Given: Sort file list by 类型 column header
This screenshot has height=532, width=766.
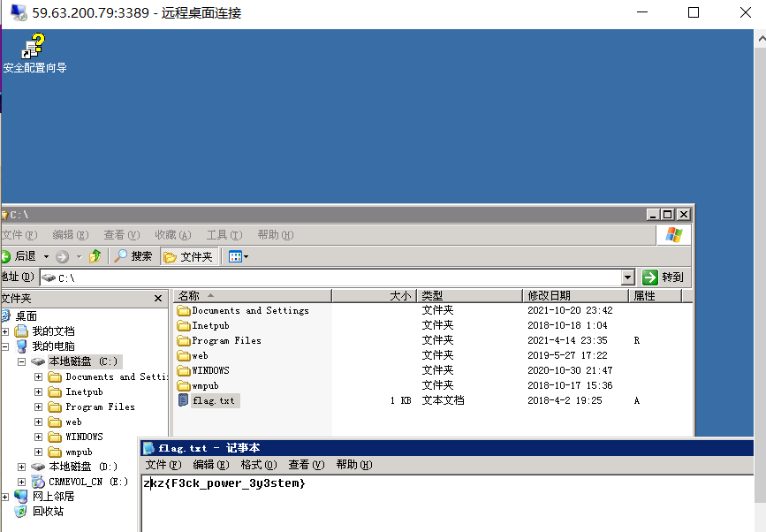Looking at the screenshot, I should [469, 295].
